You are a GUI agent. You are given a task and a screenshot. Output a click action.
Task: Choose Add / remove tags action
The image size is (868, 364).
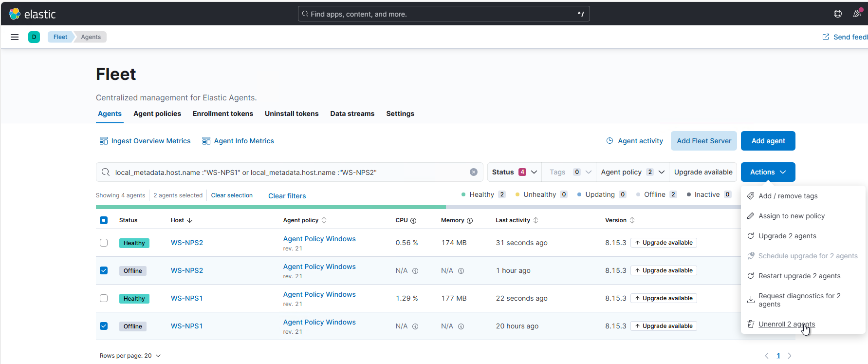(803, 196)
